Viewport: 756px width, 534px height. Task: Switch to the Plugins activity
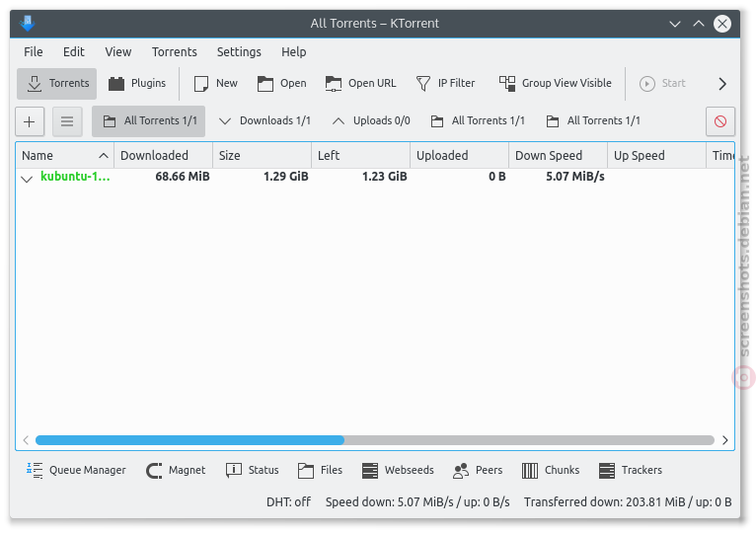[137, 84]
